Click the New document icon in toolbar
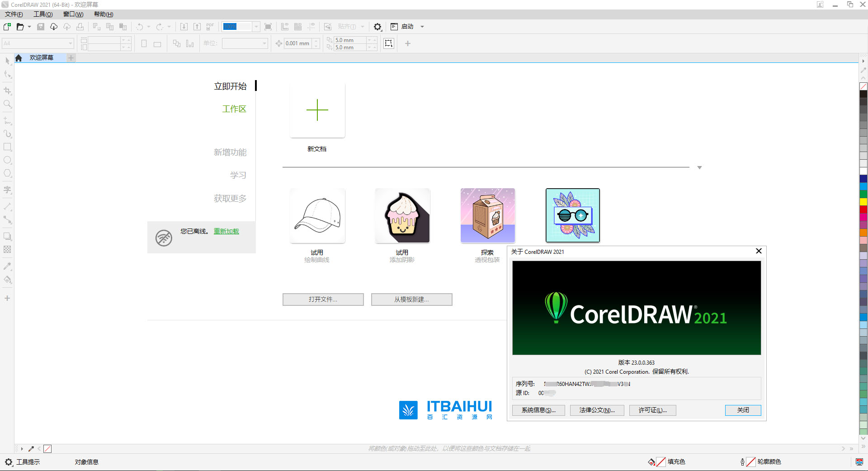The width and height of the screenshot is (868, 471). click(x=7, y=27)
